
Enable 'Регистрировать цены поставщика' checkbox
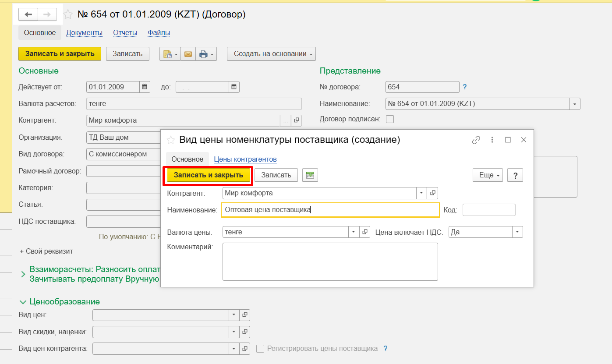click(260, 349)
